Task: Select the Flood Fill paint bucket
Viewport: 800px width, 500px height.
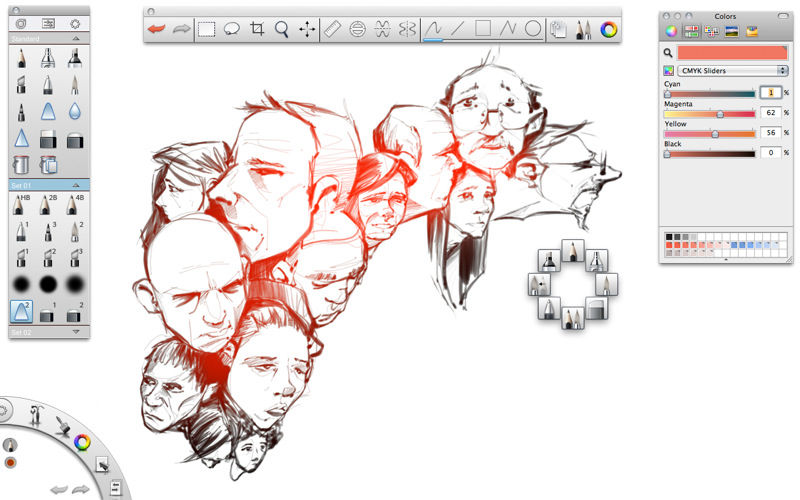Action: pos(21,165)
